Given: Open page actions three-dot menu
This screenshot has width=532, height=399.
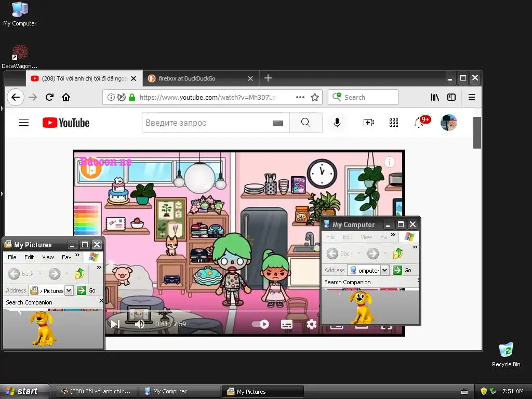Looking at the screenshot, I should (300, 97).
